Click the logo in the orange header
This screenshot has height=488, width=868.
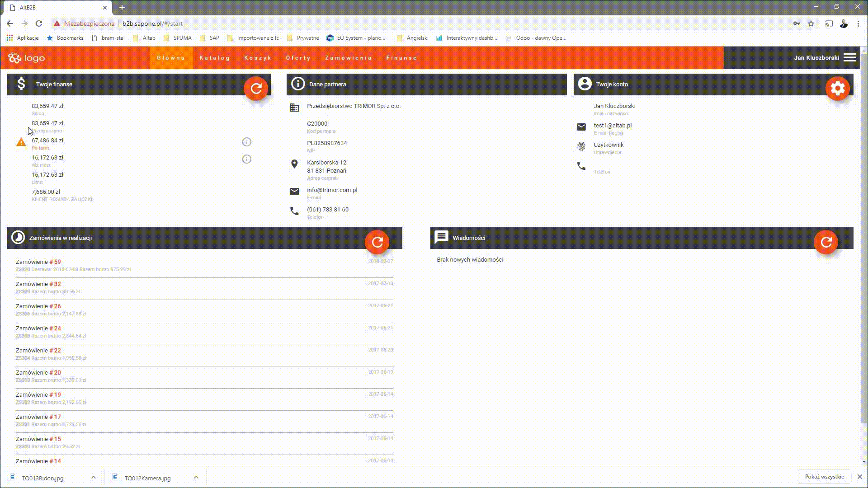coord(27,58)
